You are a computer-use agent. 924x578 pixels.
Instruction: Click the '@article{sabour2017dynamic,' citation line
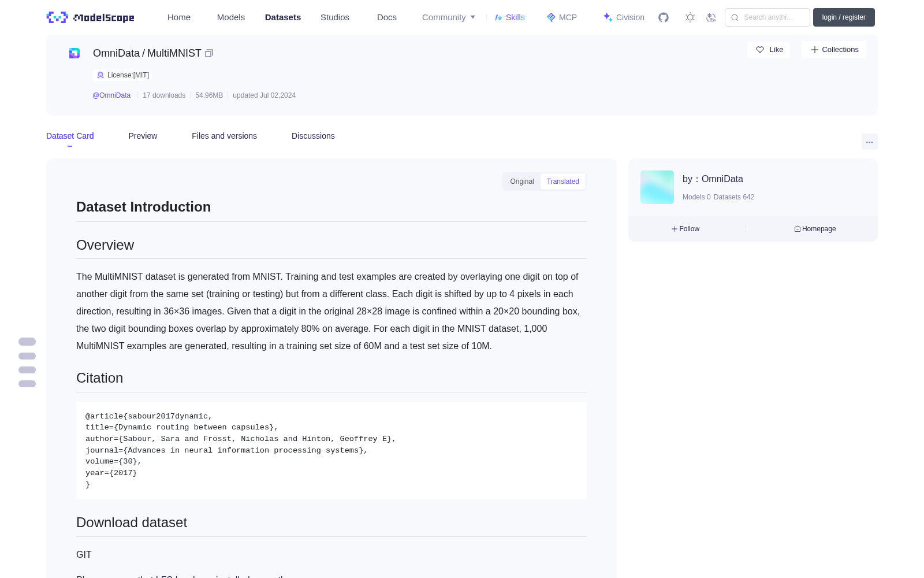click(149, 416)
